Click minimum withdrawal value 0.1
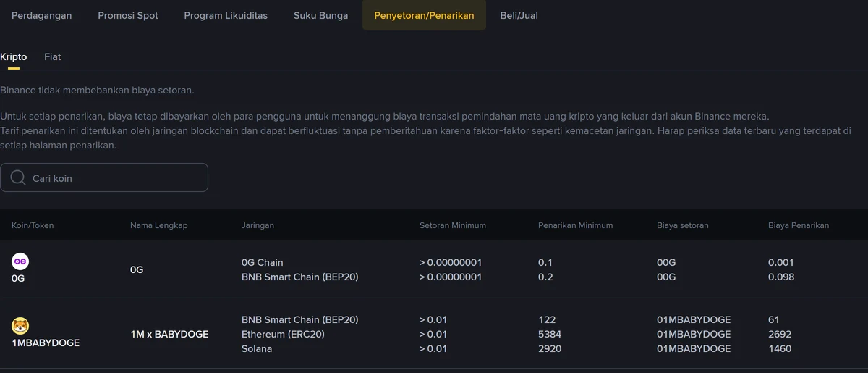Viewport: 868px width, 373px height. 545,262
